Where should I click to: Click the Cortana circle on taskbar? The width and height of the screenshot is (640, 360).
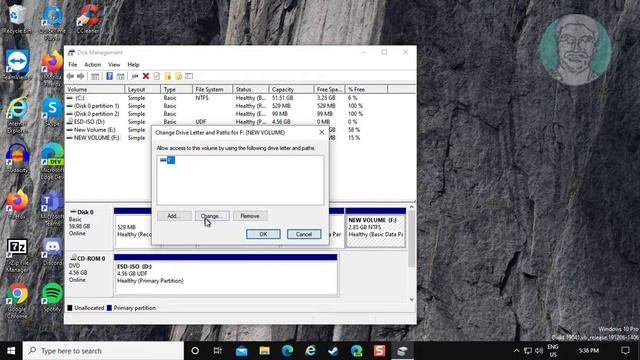(195, 351)
